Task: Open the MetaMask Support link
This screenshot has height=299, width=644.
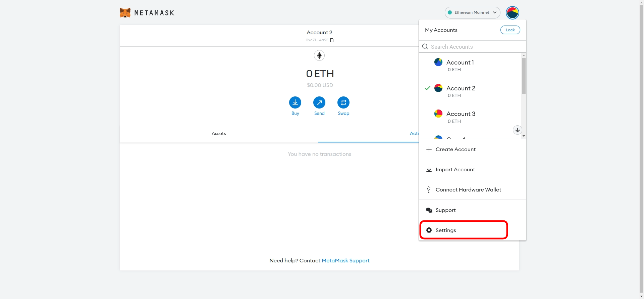Action: (345, 260)
